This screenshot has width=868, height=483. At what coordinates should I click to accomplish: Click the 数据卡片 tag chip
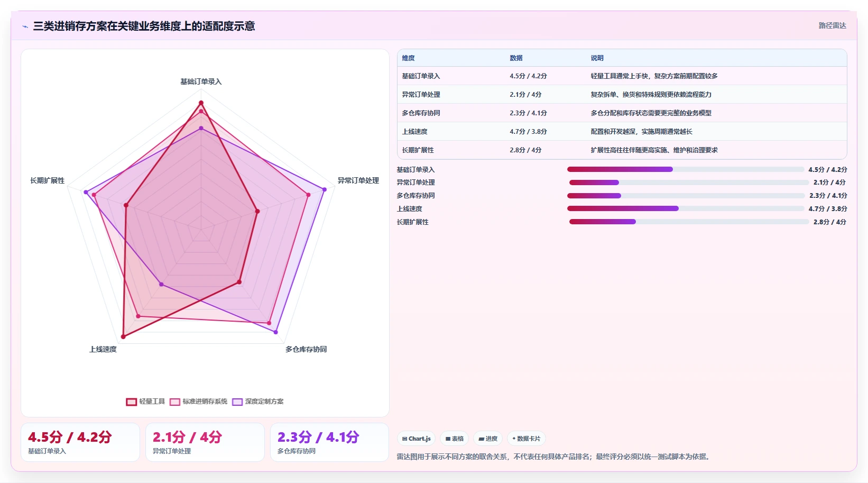click(x=527, y=439)
